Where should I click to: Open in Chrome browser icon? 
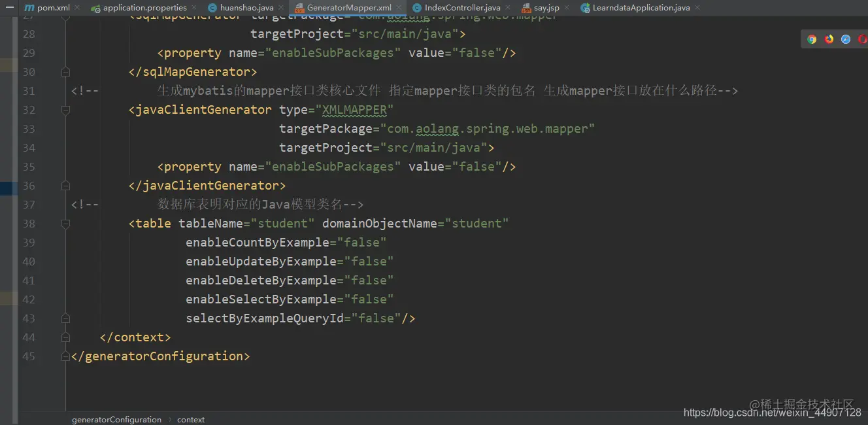coord(812,39)
